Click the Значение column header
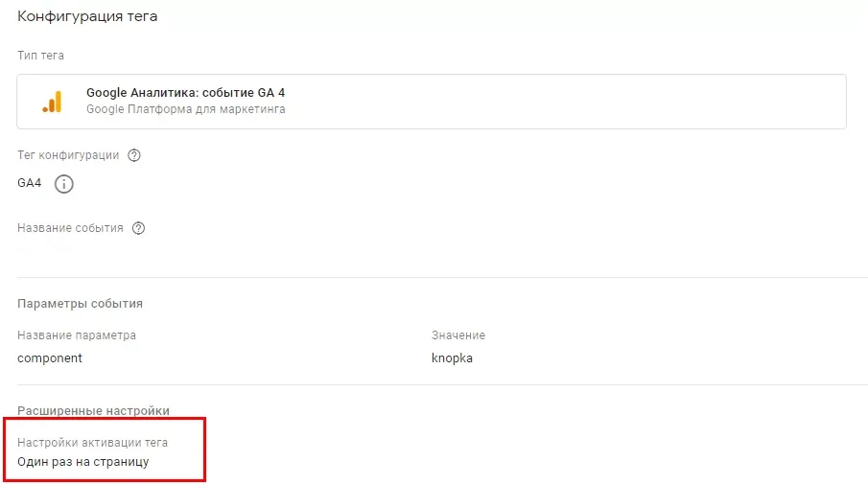Viewport: 868px width, 484px height. point(458,335)
